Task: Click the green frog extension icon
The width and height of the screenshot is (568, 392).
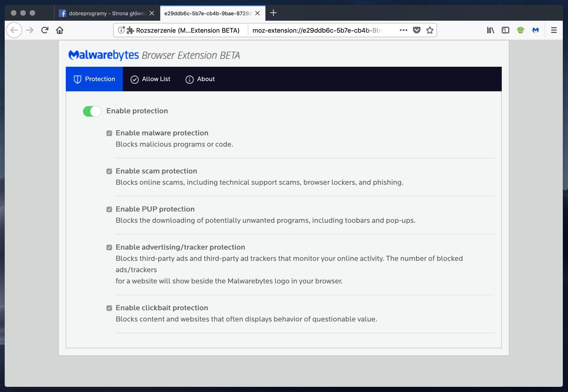Action: pos(520,30)
